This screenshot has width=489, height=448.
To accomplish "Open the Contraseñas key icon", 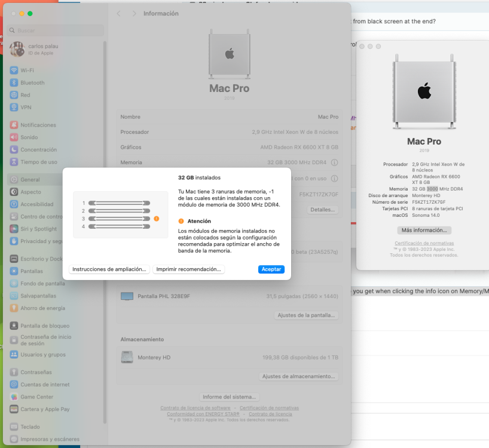I will pos(14,372).
